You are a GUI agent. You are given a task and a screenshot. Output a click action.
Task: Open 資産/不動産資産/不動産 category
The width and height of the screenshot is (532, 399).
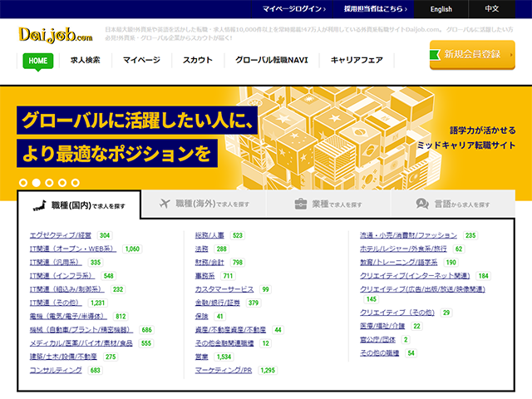pyautogui.click(x=231, y=330)
